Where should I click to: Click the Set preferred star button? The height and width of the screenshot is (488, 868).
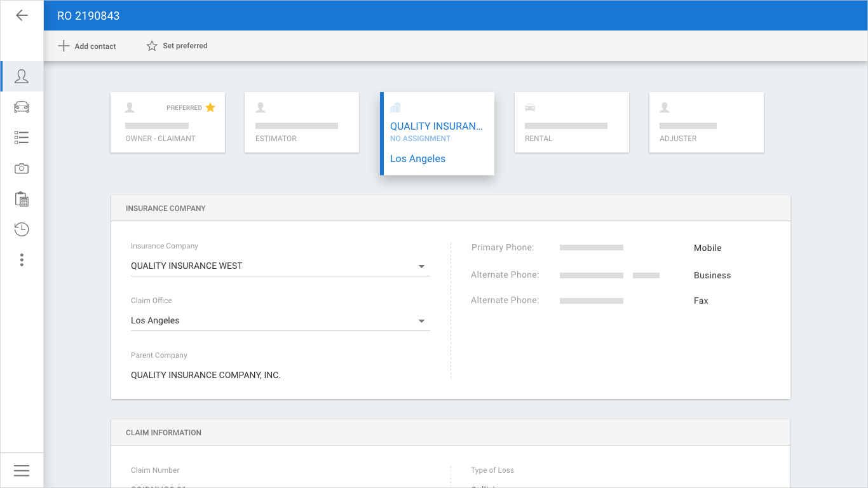tap(177, 46)
